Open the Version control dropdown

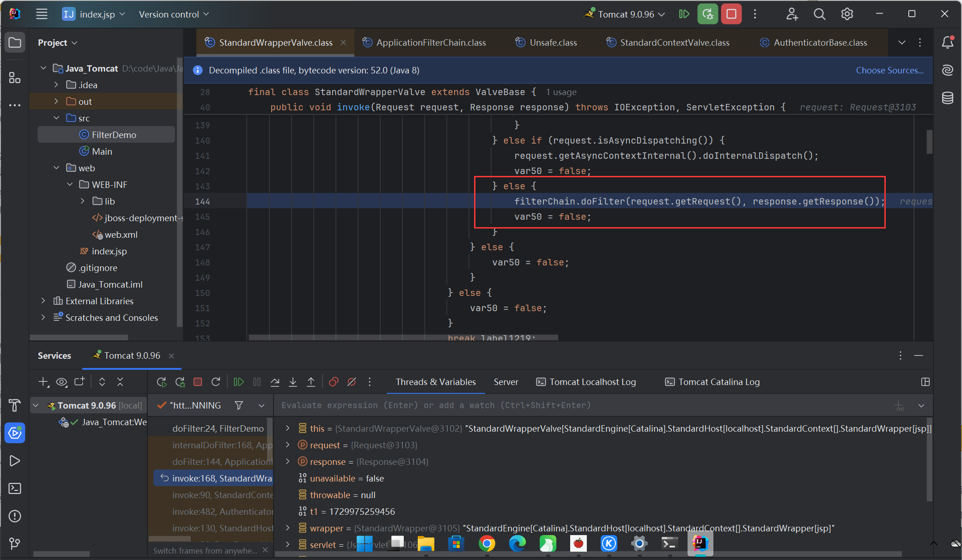click(174, 14)
